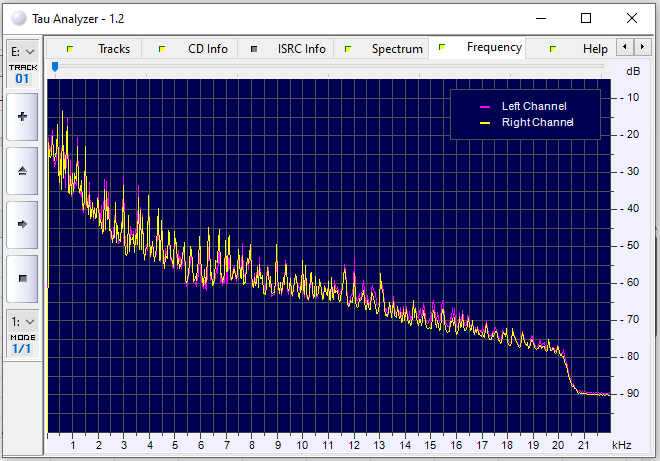Open the Help tab
The width and height of the screenshot is (660, 461).
[x=594, y=49]
